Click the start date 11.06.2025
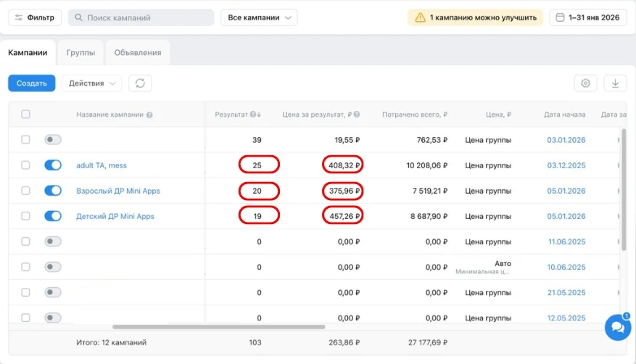This screenshot has height=364, width=636. tap(566, 241)
